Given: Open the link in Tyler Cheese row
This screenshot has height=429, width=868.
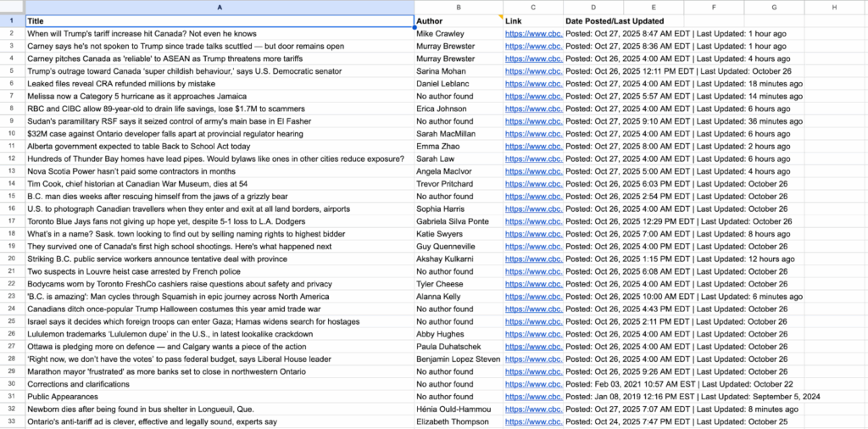Looking at the screenshot, I should (x=534, y=284).
